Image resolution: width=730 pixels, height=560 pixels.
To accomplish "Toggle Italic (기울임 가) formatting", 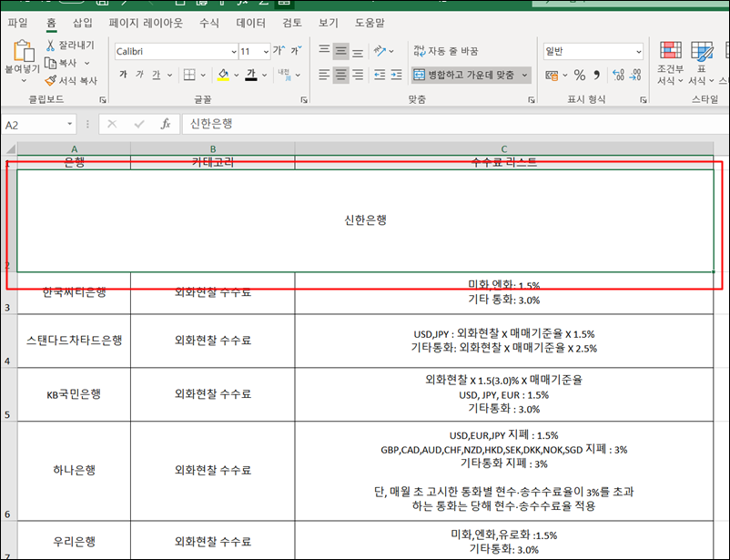I will pyautogui.click(x=139, y=75).
